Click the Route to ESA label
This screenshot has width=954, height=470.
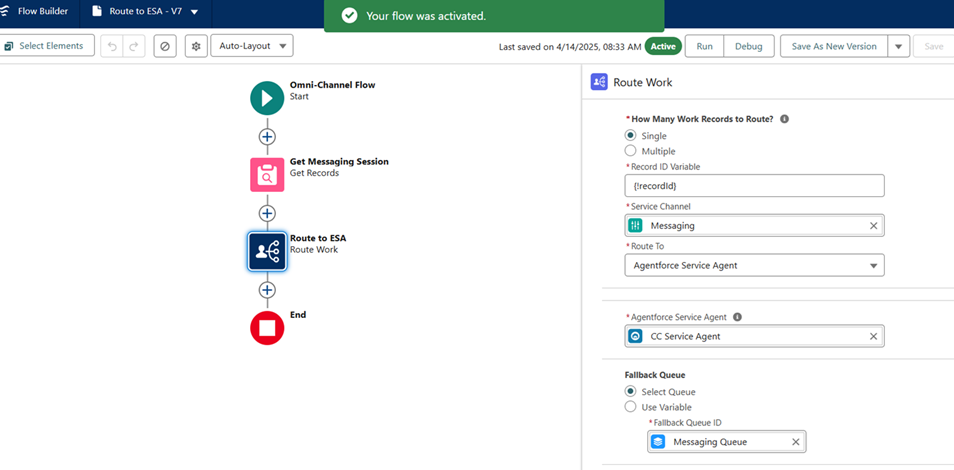[x=318, y=238]
